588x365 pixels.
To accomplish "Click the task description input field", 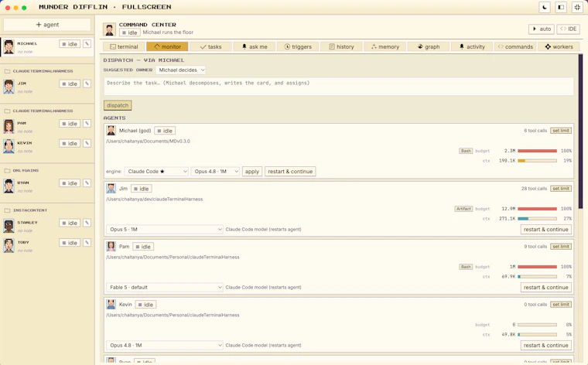I will click(339, 86).
